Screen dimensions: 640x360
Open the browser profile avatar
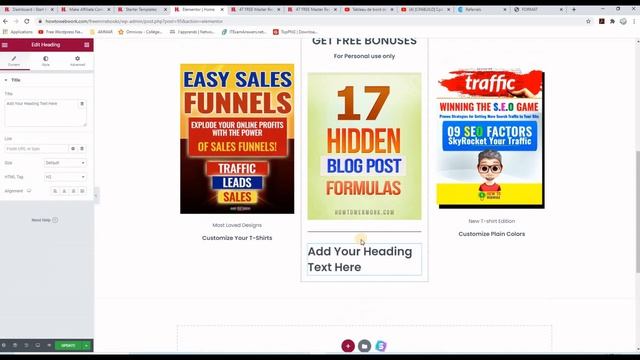coord(623,21)
